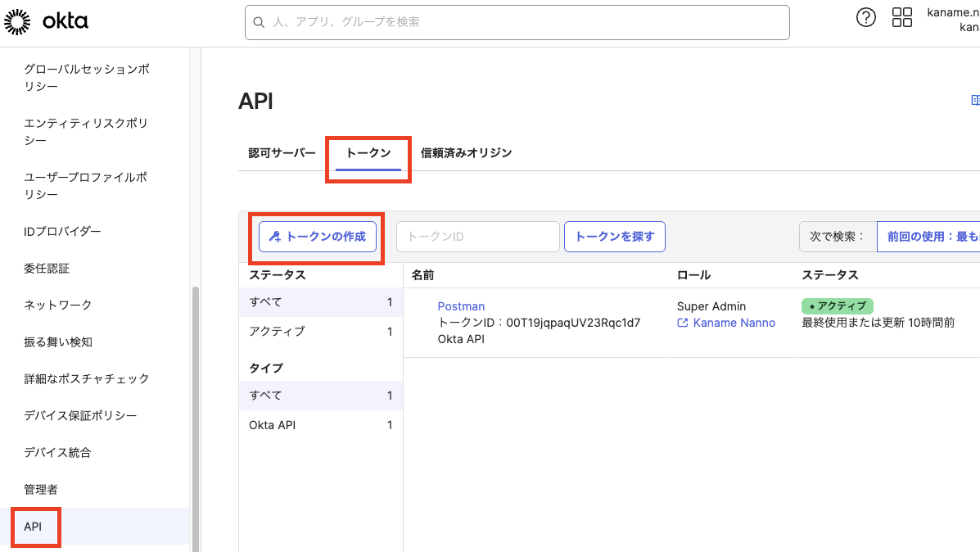980x552 pixels.
Task: Click the sidebar vertical scrollbar
Action: (195, 409)
